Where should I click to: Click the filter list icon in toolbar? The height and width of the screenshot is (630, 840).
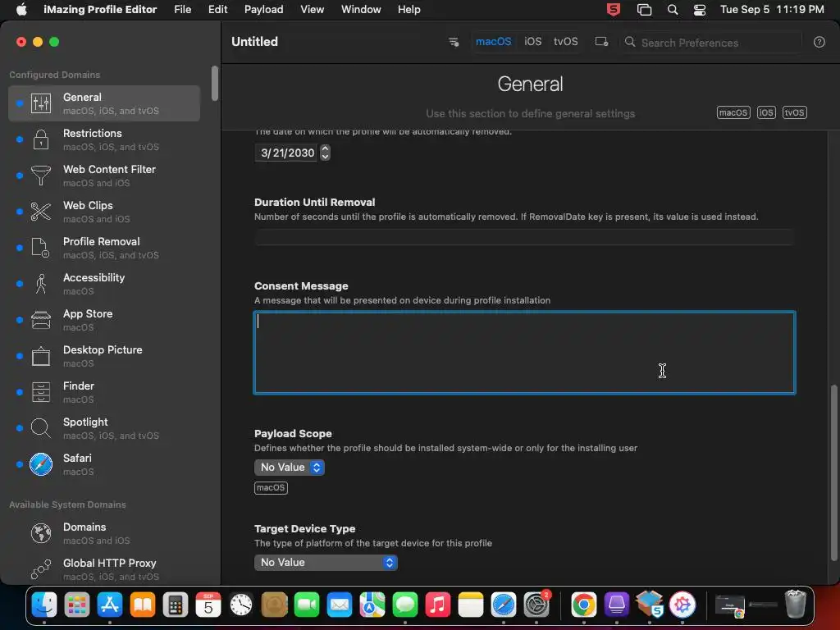[453, 42]
